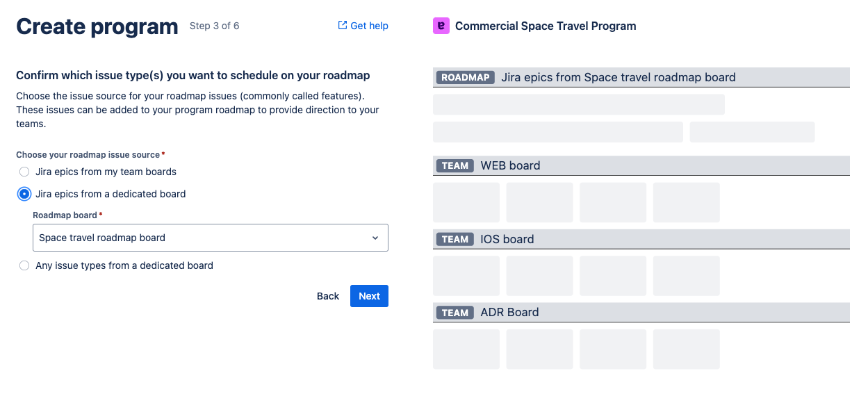The width and height of the screenshot is (868, 394).
Task: Go Back to the previous step
Action: pyautogui.click(x=328, y=296)
